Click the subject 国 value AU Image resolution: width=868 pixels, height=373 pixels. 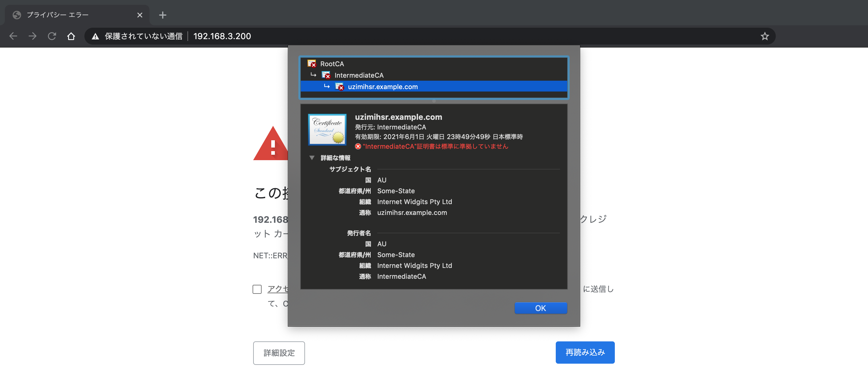382,180
